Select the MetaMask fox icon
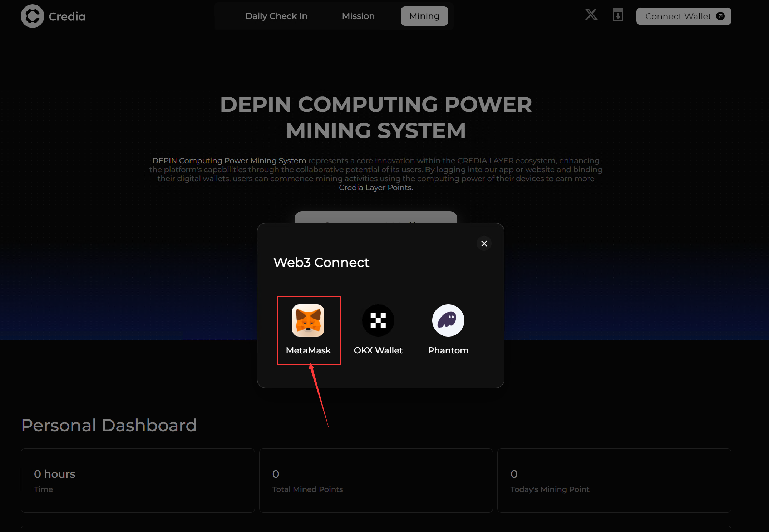 [308, 320]
